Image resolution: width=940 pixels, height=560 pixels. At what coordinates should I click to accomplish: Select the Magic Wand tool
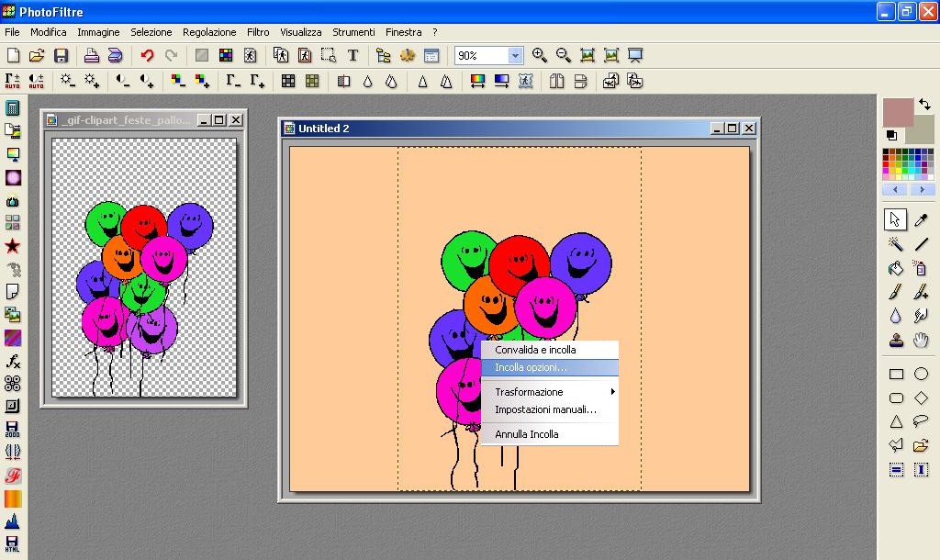pyautogui.click(x=896, y=244)
